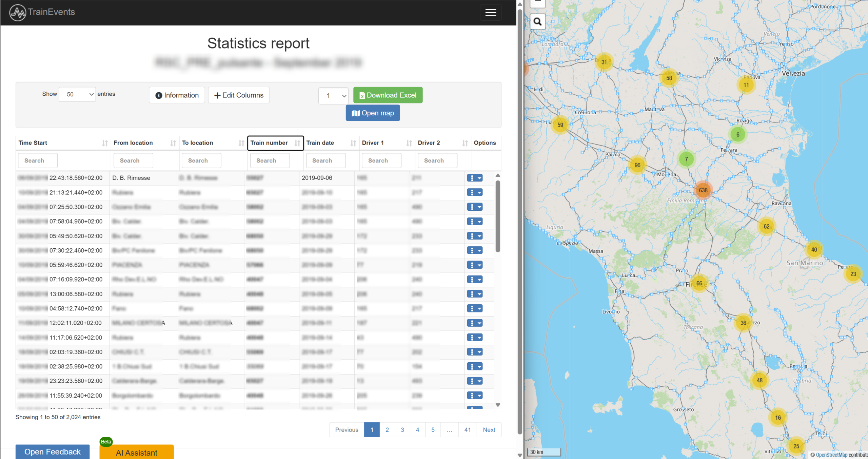The image size is (868, 459).
Task: Change the Show entries value from 50
Action: pos(77,94)
